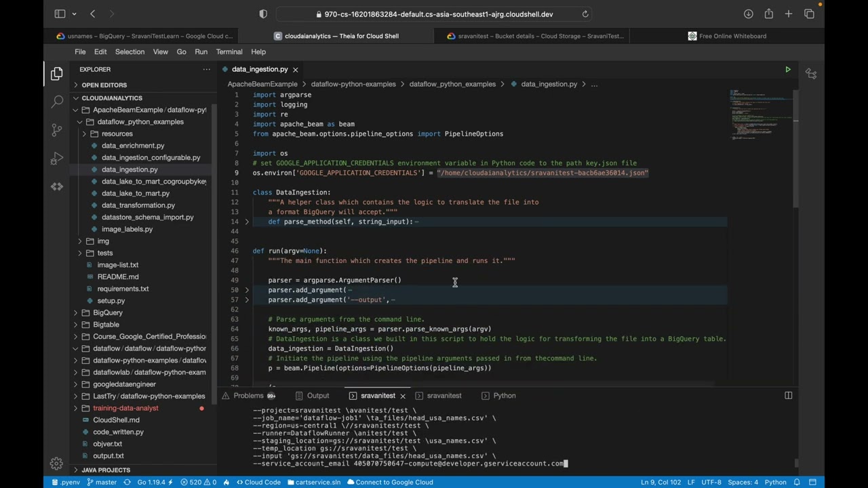Viewport: 868px width, 488px height.
Task: Change the Python language mode
Action: click(775, 482)
